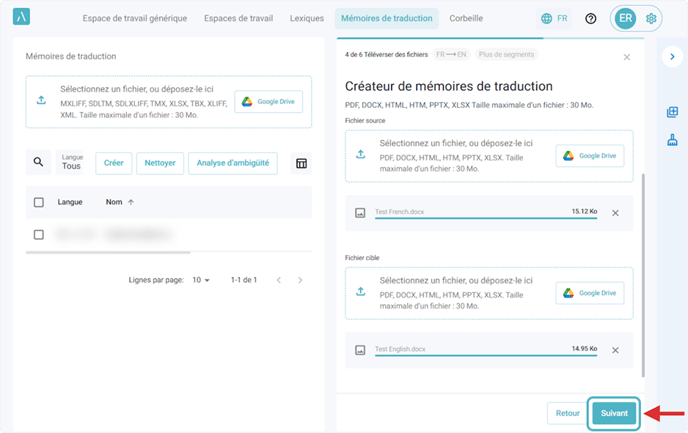Check the first row checkbox in table
Screen dimensions: 688x433
click(39, 235)
